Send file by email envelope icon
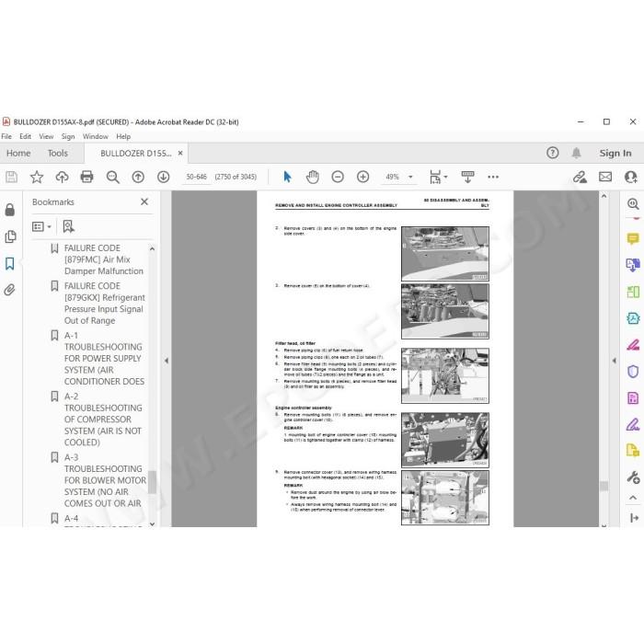 (605, 177)
